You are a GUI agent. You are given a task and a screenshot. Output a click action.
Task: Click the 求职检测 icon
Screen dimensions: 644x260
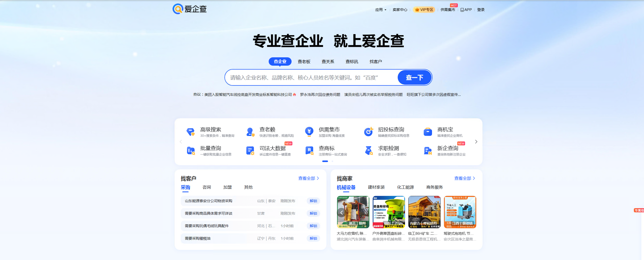pos(368,151)
